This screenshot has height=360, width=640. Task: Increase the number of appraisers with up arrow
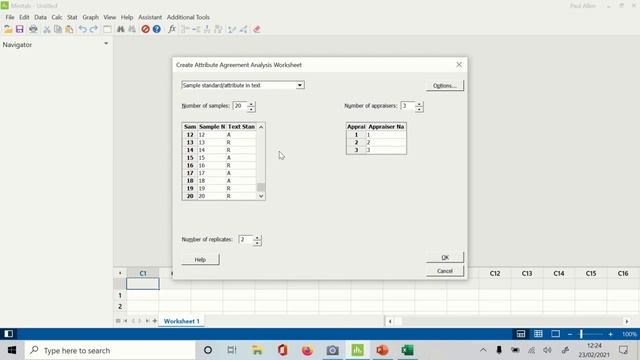pyautogui.click(x=419, y=104)
